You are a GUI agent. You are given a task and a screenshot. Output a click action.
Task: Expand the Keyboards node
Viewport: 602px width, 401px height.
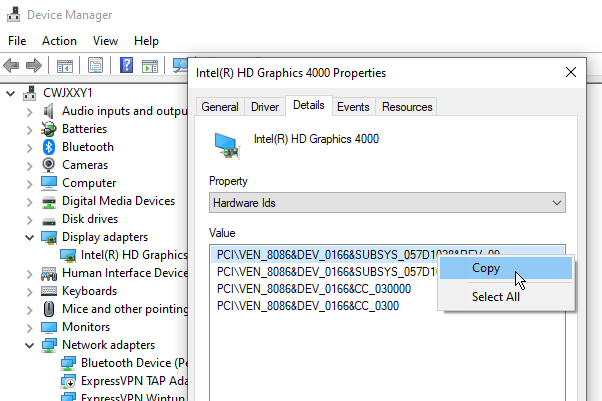click(x=28, y=291)
